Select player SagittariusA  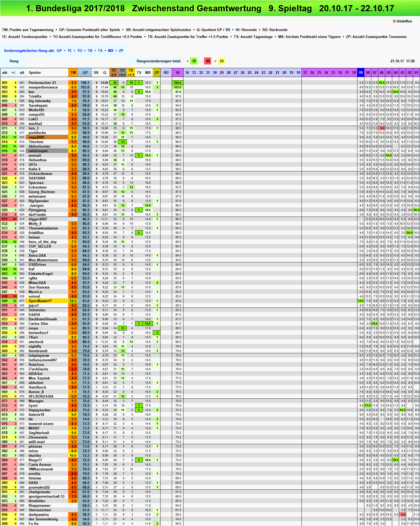pos(39,433)
